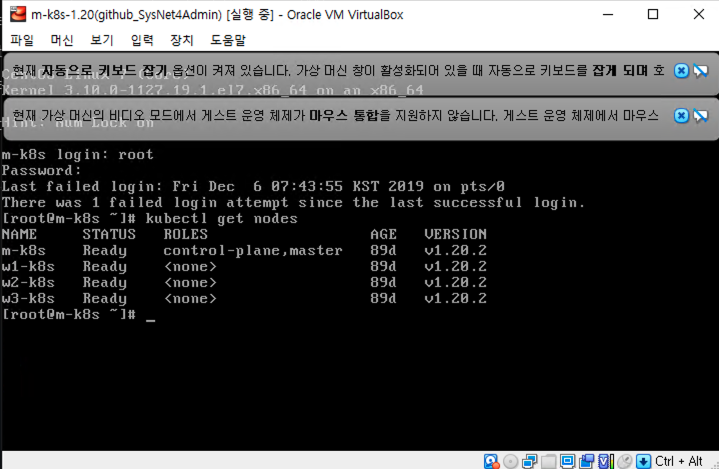Screen dimensions: 719x469
Task: Dismiss the keyboard auto-capture notification
Action: pyautogui.click(x=681, y=71)
